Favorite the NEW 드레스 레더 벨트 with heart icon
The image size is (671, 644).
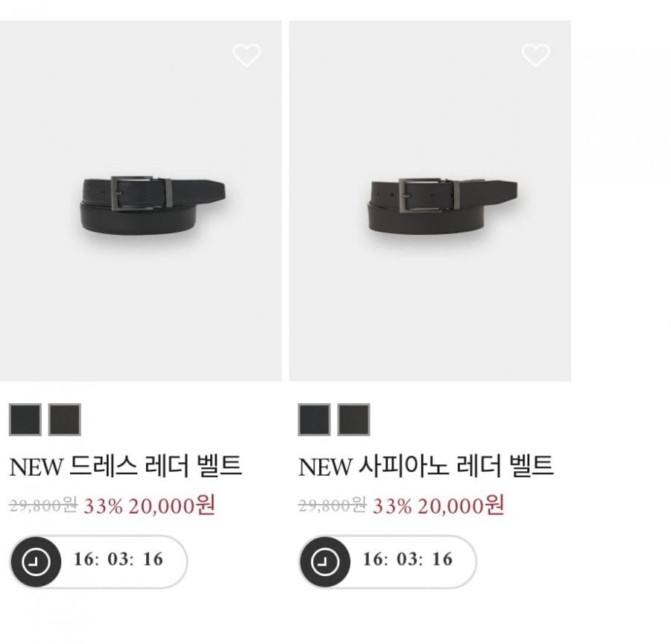point(247,54)
